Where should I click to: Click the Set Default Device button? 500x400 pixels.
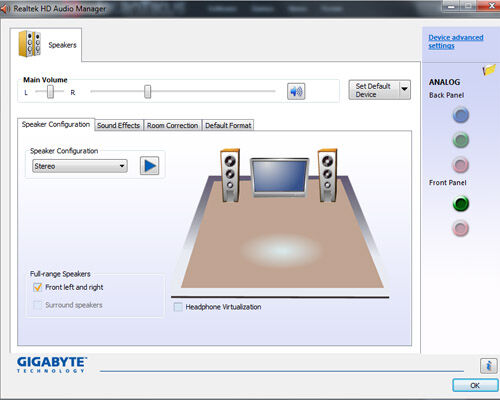374,90
